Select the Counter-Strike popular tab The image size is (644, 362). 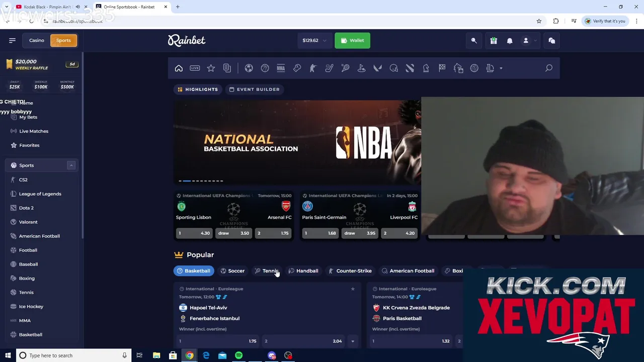tap(350, 270)
